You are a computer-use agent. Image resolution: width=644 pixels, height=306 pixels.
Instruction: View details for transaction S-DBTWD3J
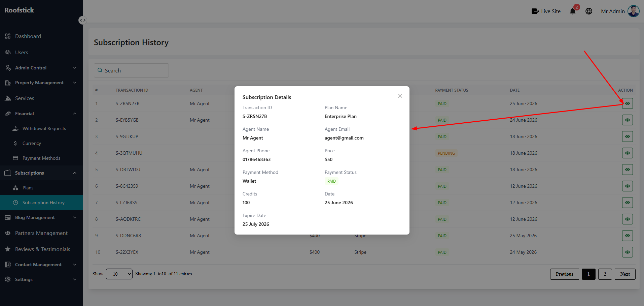pos(628,170)
